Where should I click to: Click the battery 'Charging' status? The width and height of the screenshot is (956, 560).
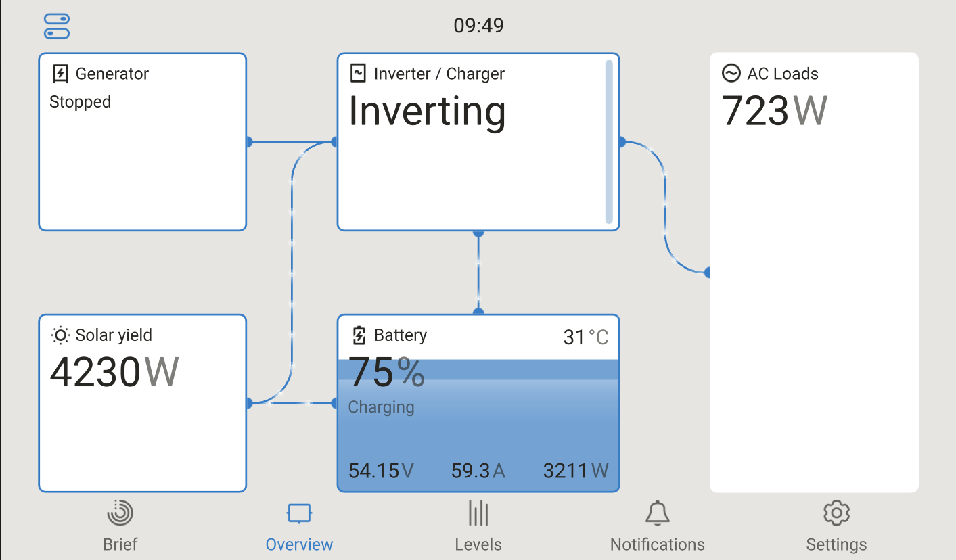click(x=381, y=407)
